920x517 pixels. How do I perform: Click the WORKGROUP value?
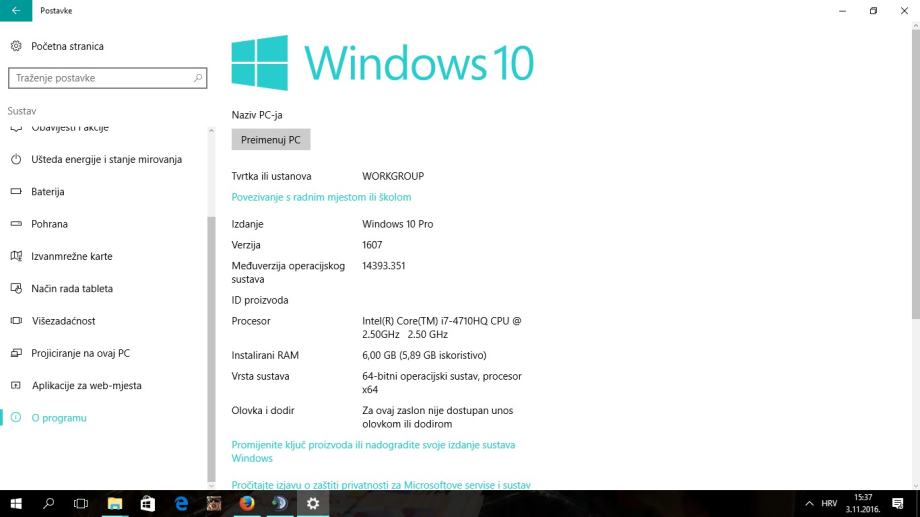[x=393, y=175]
